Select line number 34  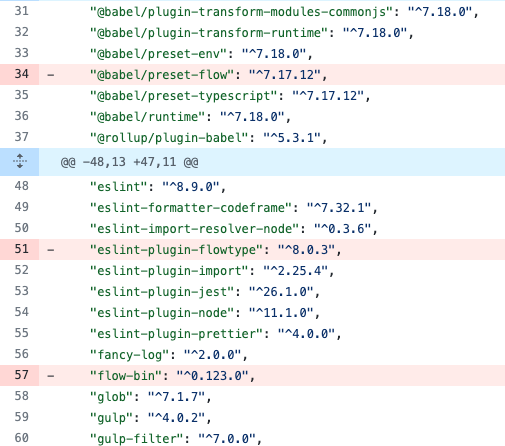(21, 74)
